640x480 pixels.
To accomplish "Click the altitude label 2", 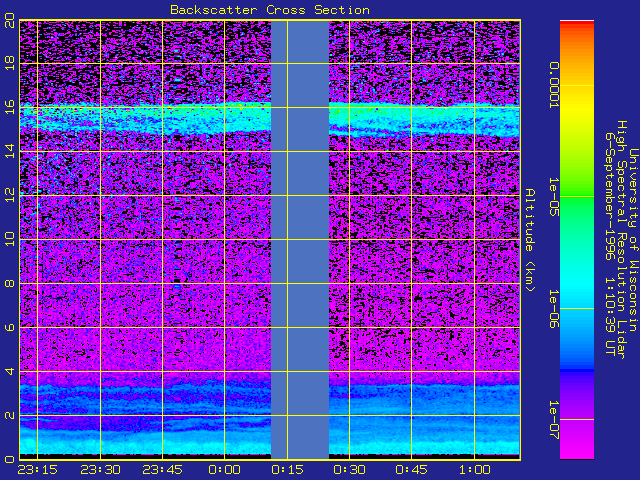I will pyautogui.click(x=10, y=416).
